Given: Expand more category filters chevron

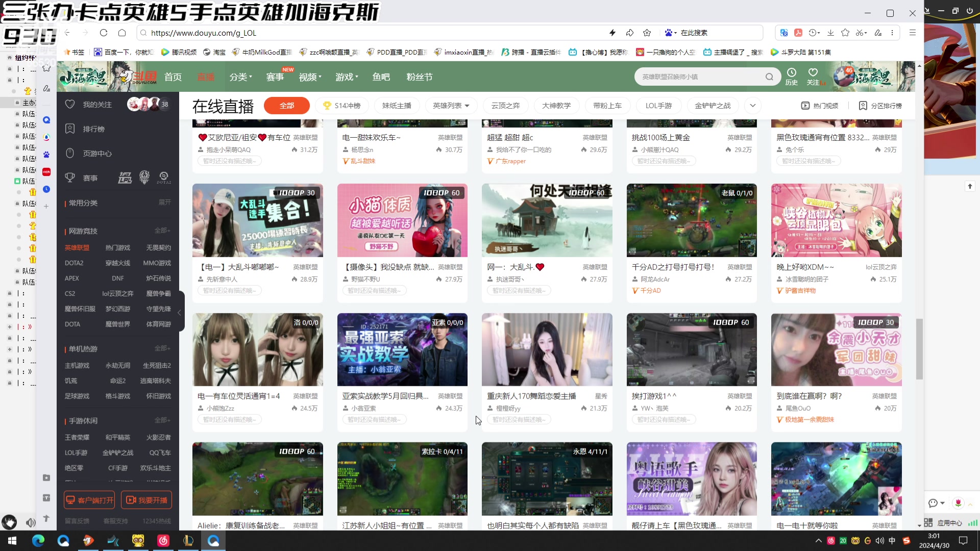Looking at the screenshot, I should tap(752, 106).
